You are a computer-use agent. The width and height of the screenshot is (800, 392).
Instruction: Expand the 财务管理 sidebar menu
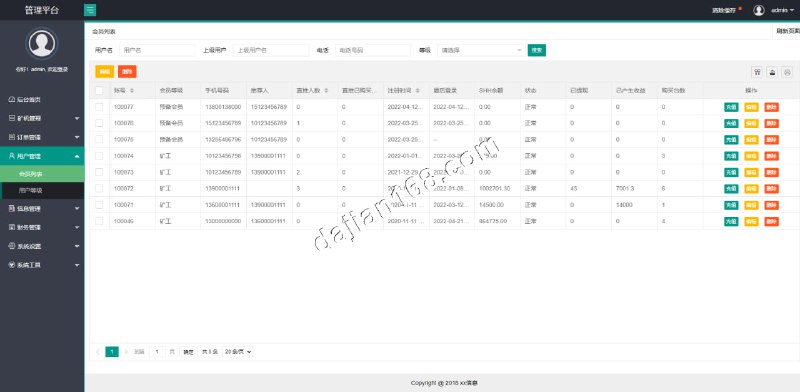[x=42, y=227]
